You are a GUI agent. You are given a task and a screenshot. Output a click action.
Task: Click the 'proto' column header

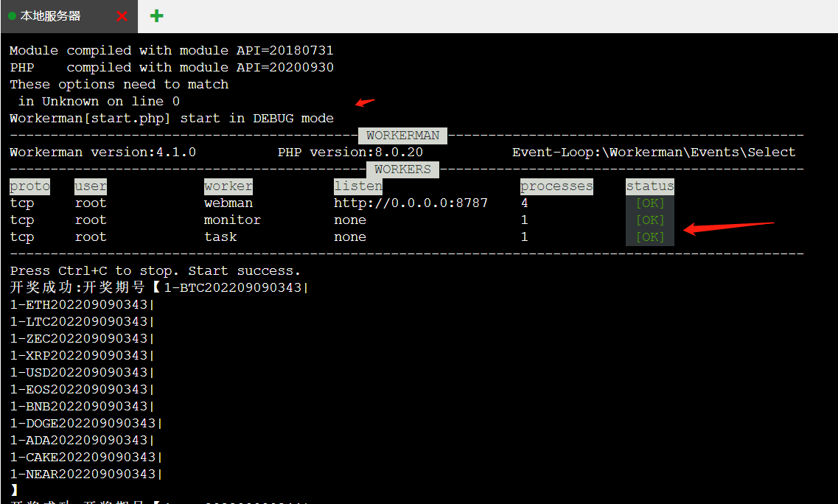[x=30, y=186]
